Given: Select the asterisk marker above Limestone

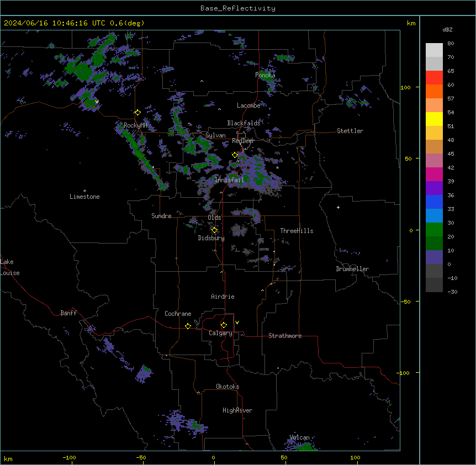Looking at the screenshot, I should pos(84,191).
